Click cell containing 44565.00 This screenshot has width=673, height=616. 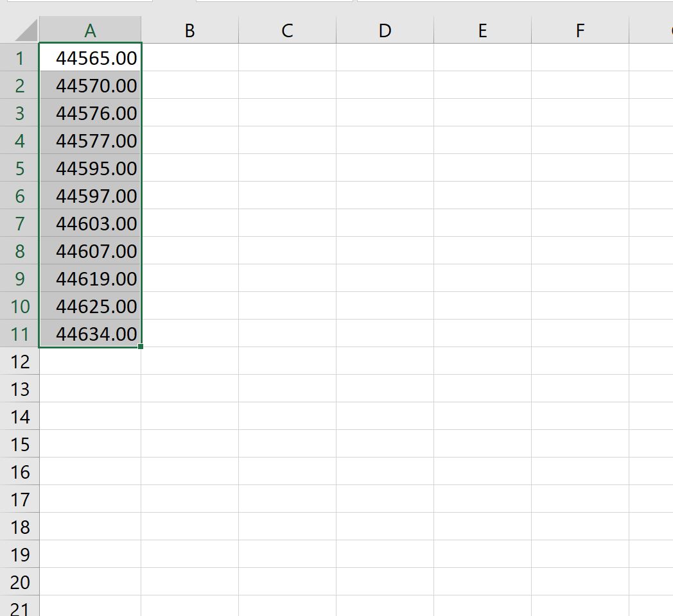point(90,58)
